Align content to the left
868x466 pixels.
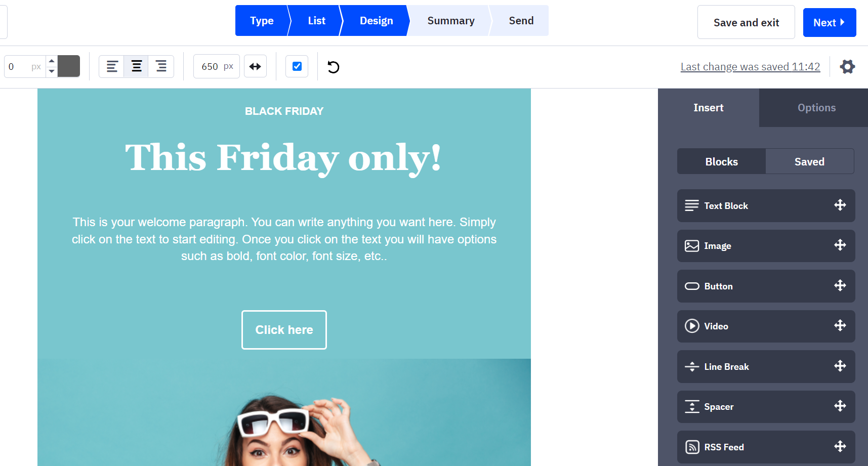(x=112, y=66)
